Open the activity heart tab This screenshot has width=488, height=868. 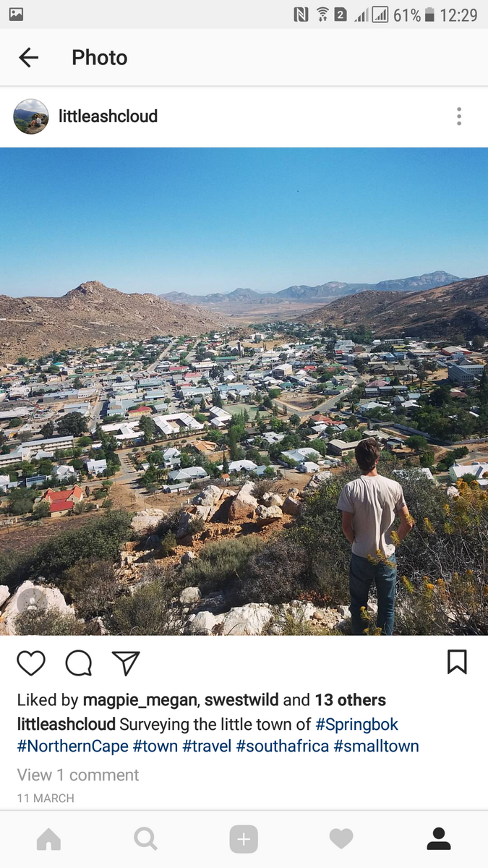(341, 839)
